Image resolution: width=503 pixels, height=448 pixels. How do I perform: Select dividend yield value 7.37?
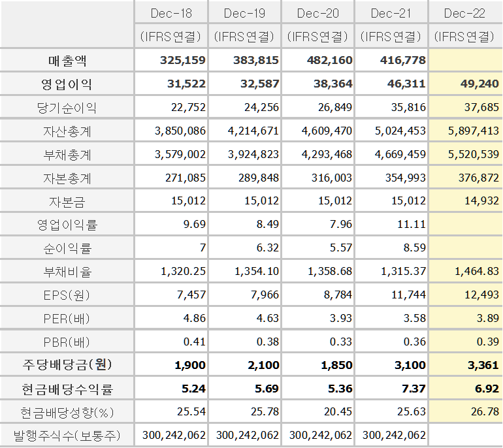click(414, 389)
